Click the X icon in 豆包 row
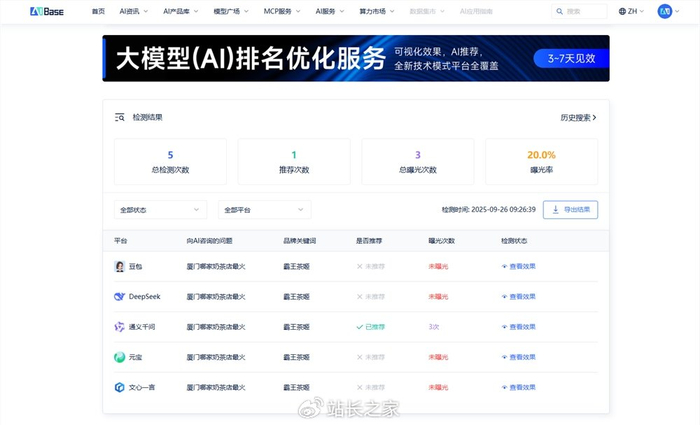This screenshot has width=700, height=425. coord(359,267)
